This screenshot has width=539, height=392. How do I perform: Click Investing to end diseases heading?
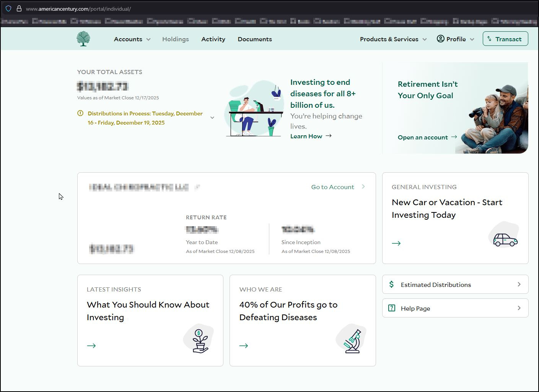pos(323,94)
